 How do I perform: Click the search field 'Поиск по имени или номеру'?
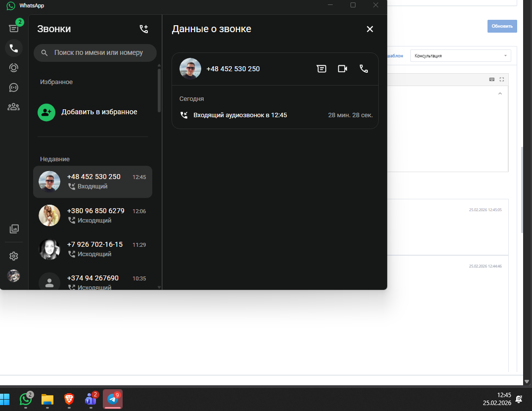(x=95, y=52)
